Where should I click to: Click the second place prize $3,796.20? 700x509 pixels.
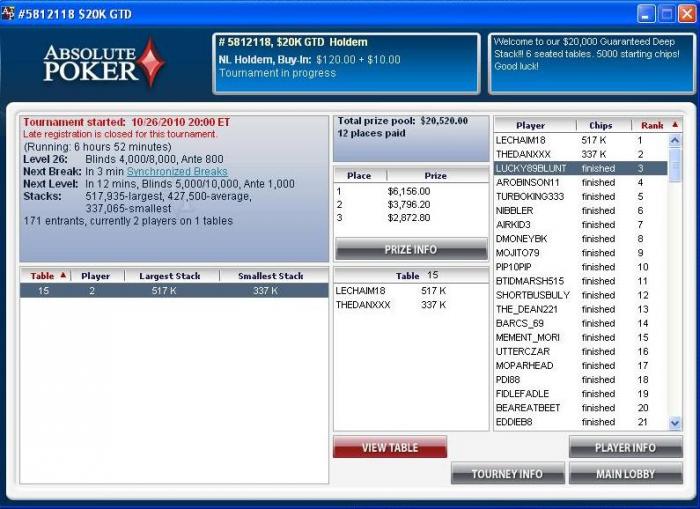pos(409,204)
